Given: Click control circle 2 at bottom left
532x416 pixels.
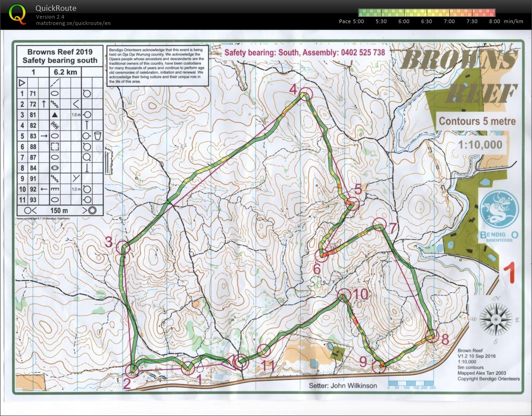Looking at the screenshot, I should click(x=132, y=371).
